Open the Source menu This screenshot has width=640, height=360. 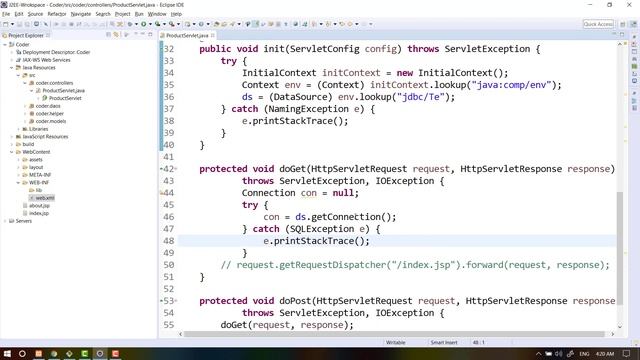click(x=35, y=14)
